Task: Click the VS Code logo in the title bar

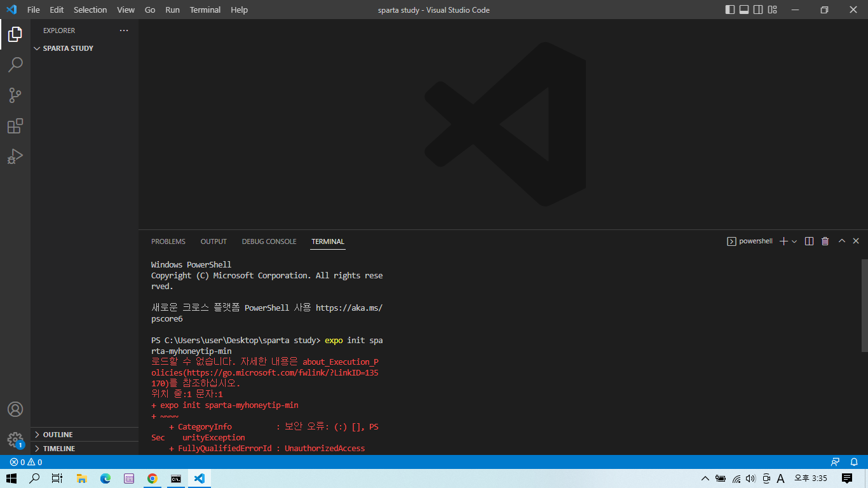Action: point(11,10)
